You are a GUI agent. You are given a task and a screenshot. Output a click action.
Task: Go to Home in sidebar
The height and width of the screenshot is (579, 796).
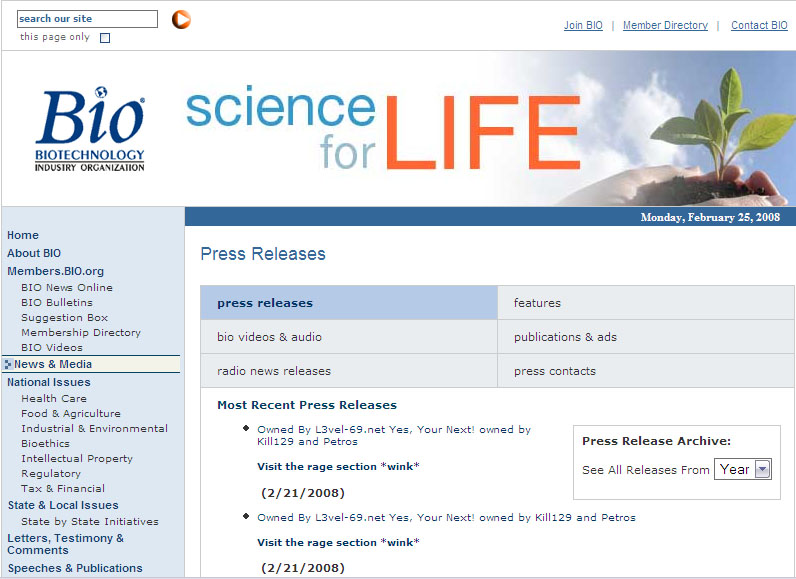[x=23, y=235]
